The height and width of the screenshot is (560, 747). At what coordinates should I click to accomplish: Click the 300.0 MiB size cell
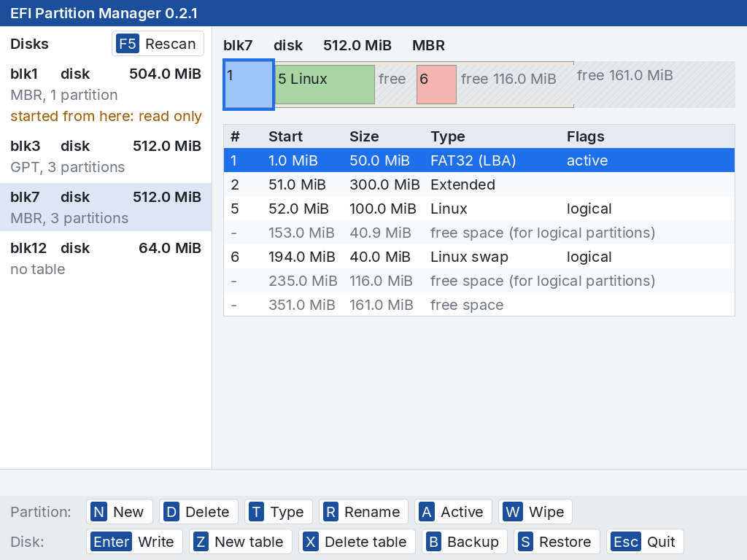pos(384,184)
